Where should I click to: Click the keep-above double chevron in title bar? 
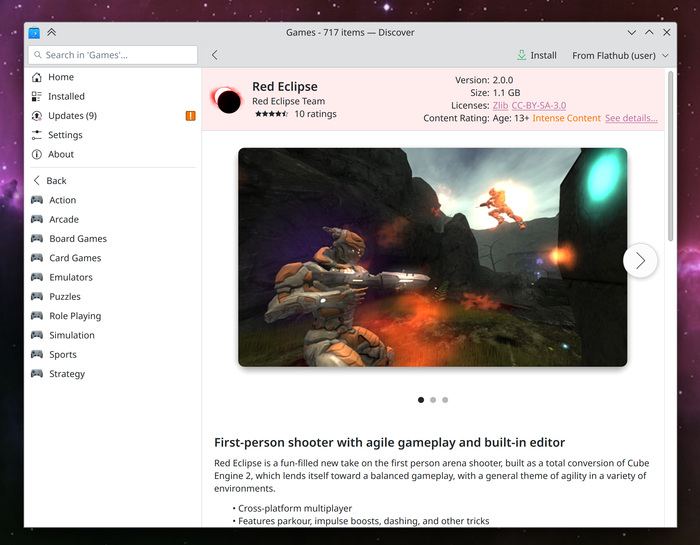click(x=51, y=32)
